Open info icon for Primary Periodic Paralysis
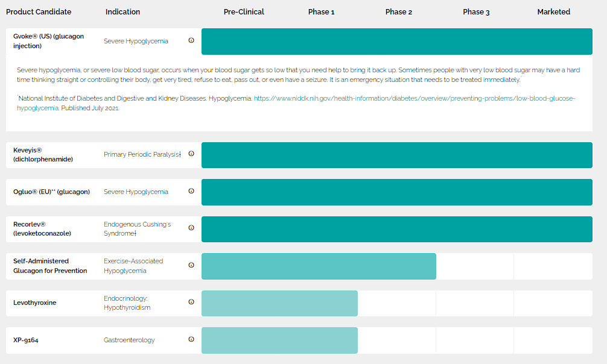Image resolution: width=607 pixels, height=364 pixels. [x=191, y=154]
